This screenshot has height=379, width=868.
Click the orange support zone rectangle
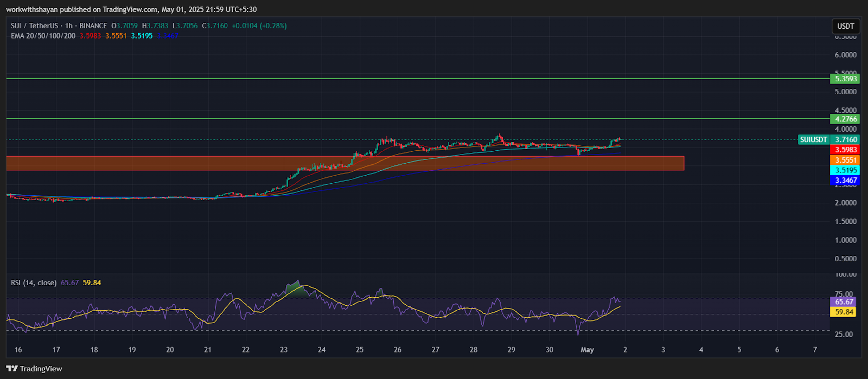point(345,163)
